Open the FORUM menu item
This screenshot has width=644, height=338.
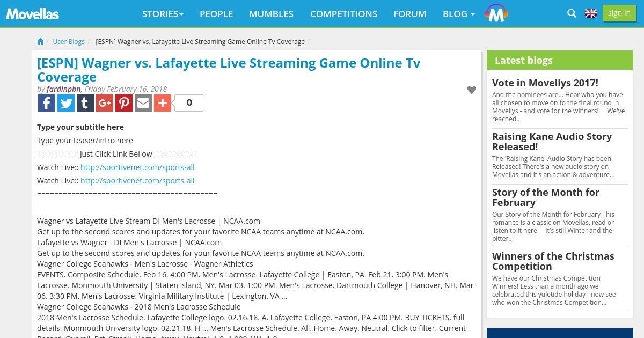(409, 14)
